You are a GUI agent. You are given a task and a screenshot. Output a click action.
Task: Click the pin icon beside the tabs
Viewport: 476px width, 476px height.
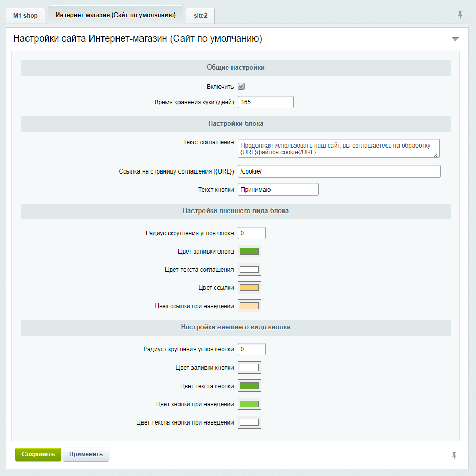[x=460, y=15]
